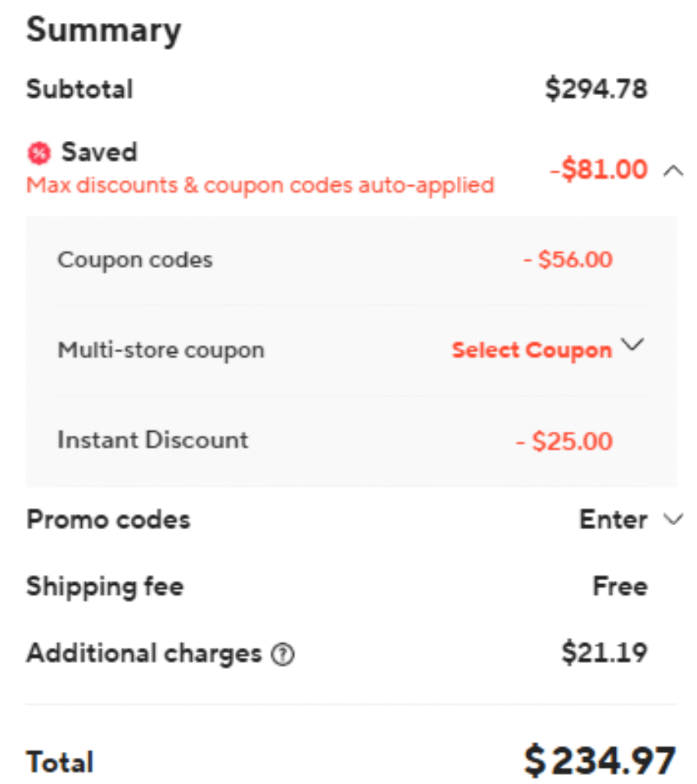Click the -$56.00 coupon codes amount

point(568,260)
